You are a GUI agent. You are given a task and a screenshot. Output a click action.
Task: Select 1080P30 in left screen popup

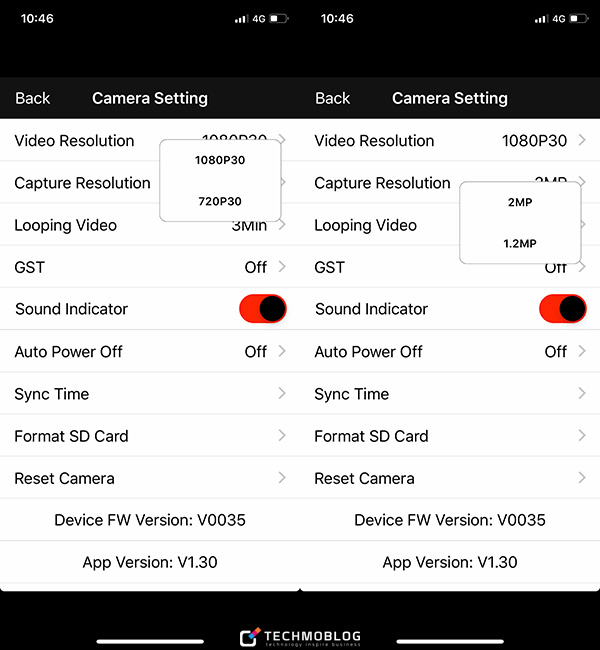[x=220, y=160]
